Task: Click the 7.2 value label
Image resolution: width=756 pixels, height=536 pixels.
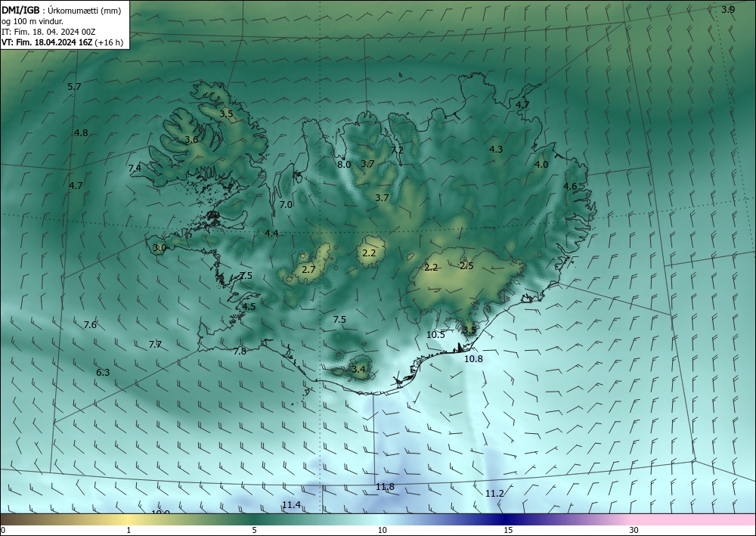Action: [x=397, y=150]
